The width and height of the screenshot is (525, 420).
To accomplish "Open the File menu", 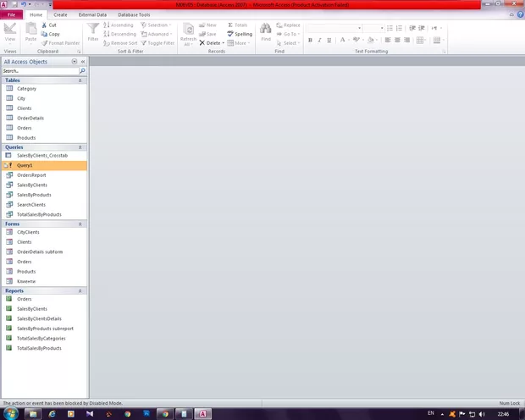I will 12,14.
